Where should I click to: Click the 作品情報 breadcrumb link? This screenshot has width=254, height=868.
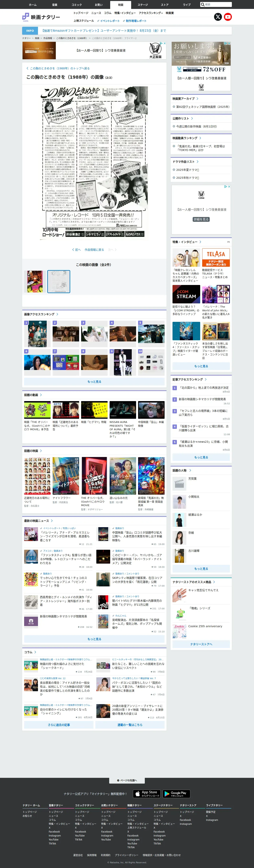(48, 38)
